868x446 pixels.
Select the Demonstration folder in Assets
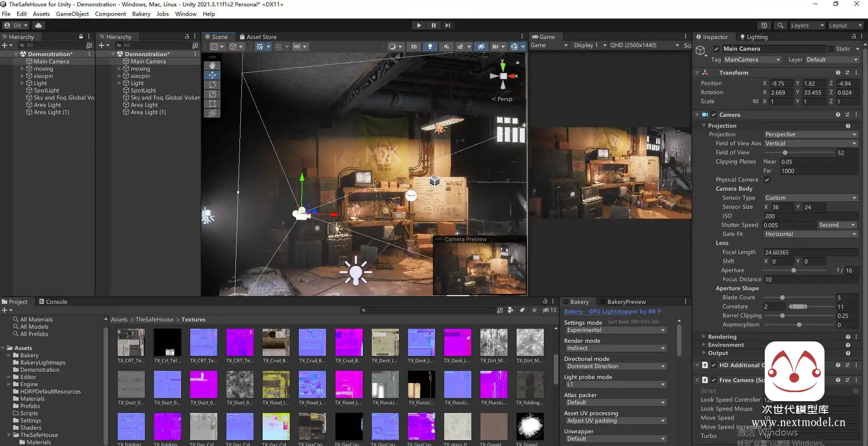point(40,370)
